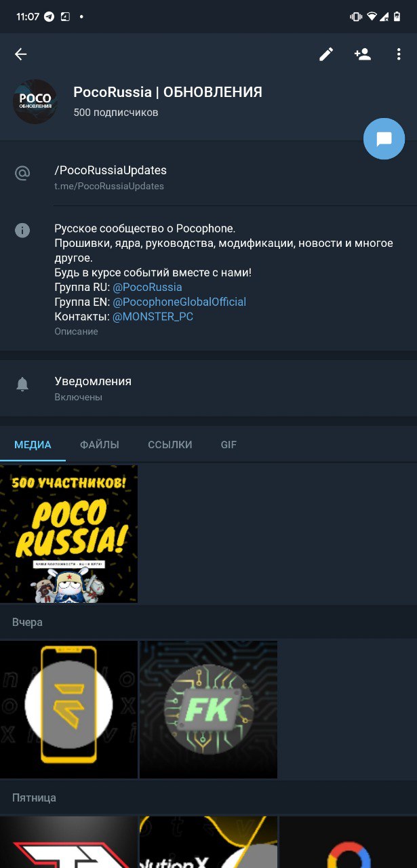Screen dimensions: 417x868
Task: Open the @PocophoneGlobalOfficial link
Action: (179, 302)
